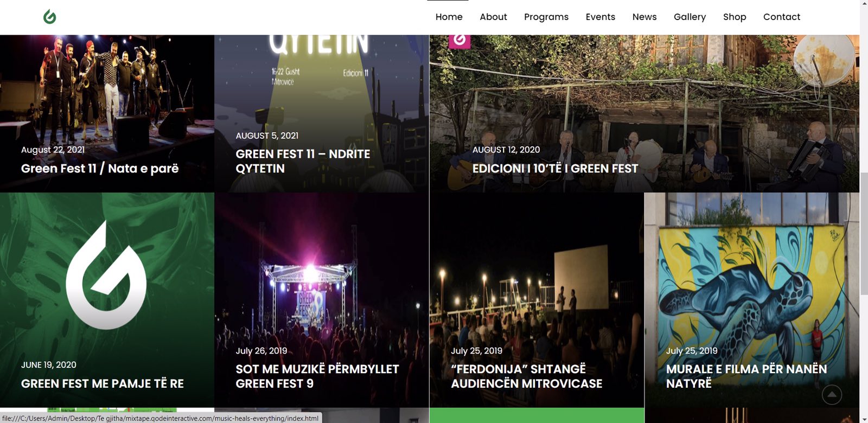Open SOT ME MUZIKË PËRMBYLLET GREEN FEST 9
The width and height of the screenshot is (868, 423).
317,376
